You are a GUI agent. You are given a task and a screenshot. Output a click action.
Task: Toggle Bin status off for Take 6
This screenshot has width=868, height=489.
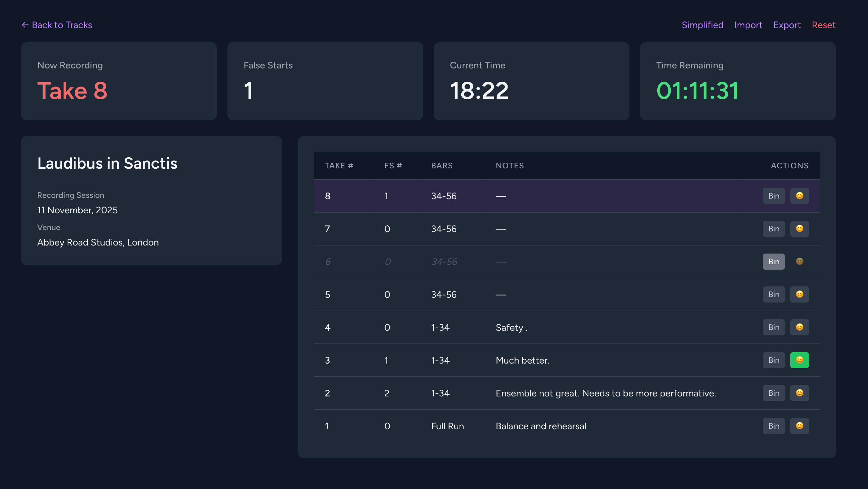[774, 261]
